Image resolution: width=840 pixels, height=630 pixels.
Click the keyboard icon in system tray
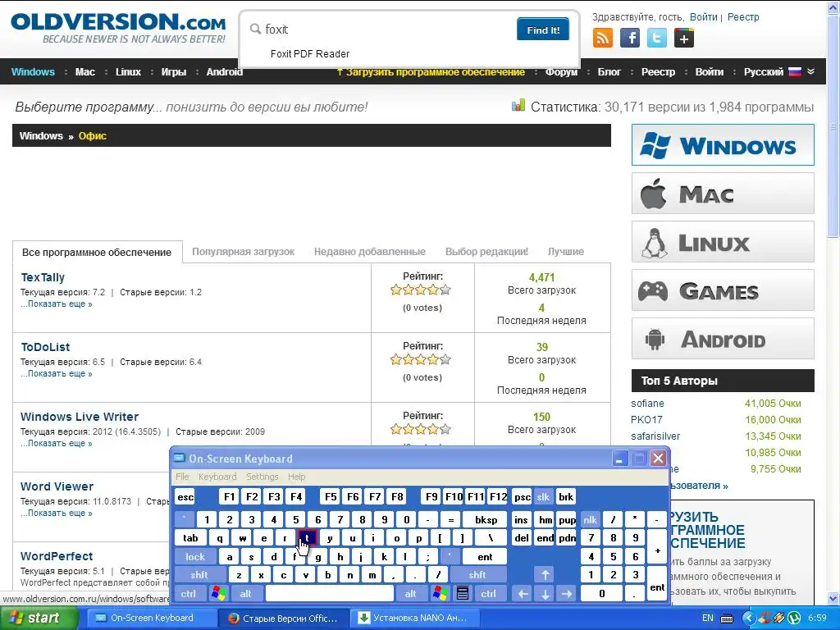point(727,619)
